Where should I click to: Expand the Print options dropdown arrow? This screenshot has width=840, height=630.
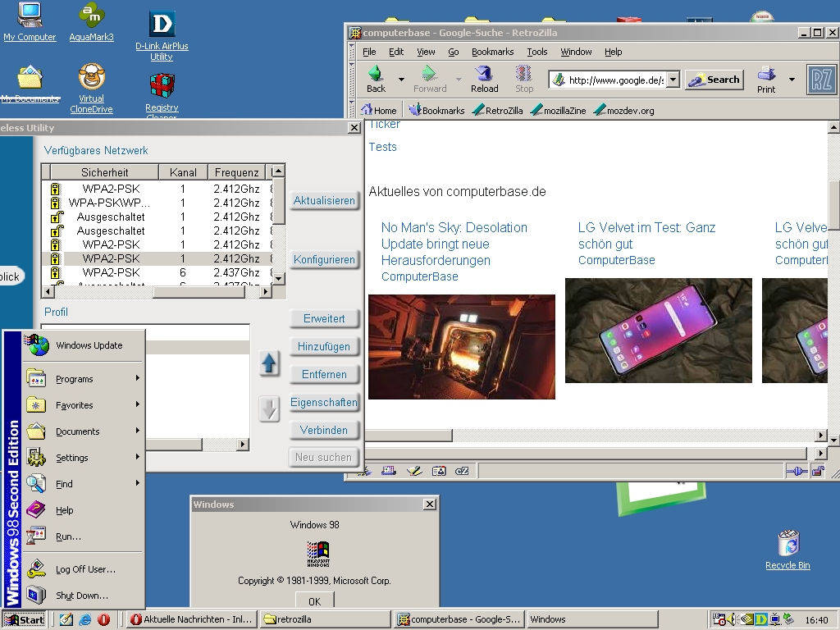pyautogui.click(x=792, y=80)
